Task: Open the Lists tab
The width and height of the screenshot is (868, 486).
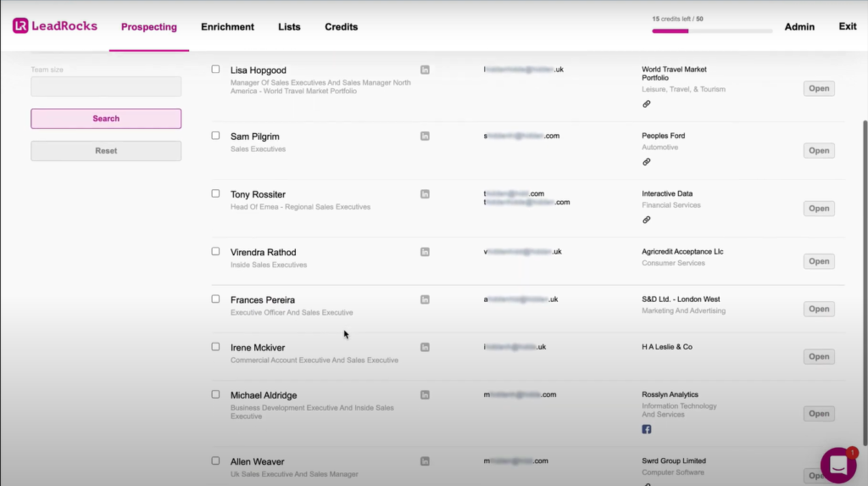Action: point(290,27)
